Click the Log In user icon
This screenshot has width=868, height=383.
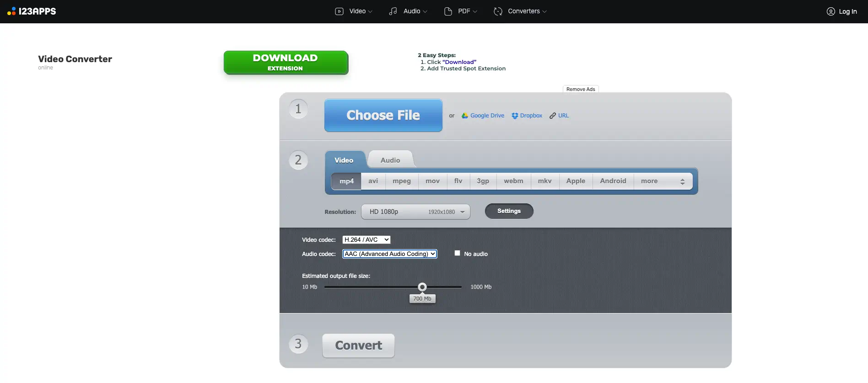coord(830,11)
